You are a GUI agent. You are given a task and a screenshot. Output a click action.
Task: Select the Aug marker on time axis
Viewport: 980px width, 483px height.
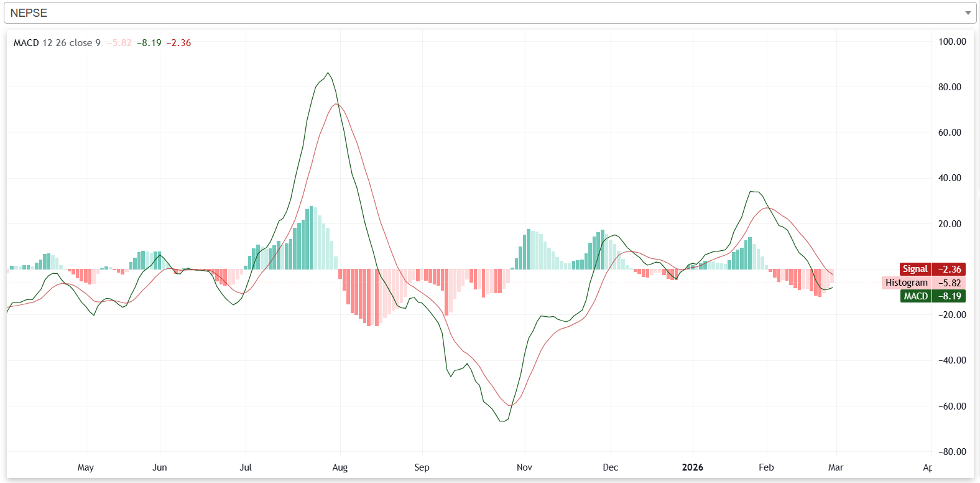coord(340,467)
